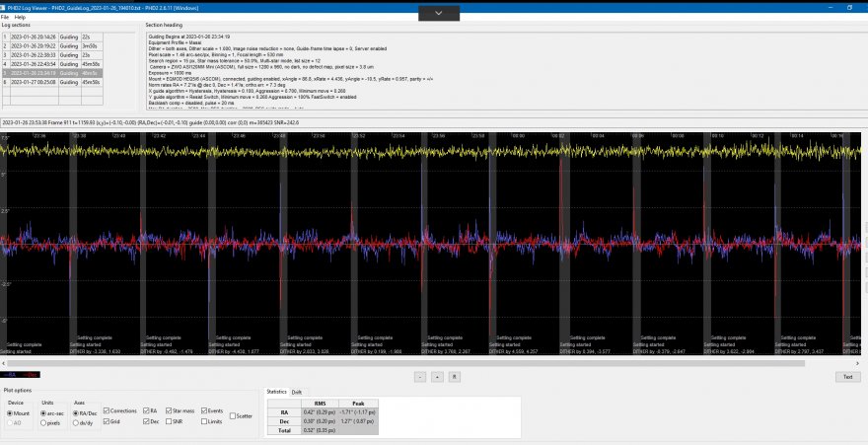Click the left scroll arrow of graph
Viewport: 868px width, 445px height.
(x=4, y=363)
